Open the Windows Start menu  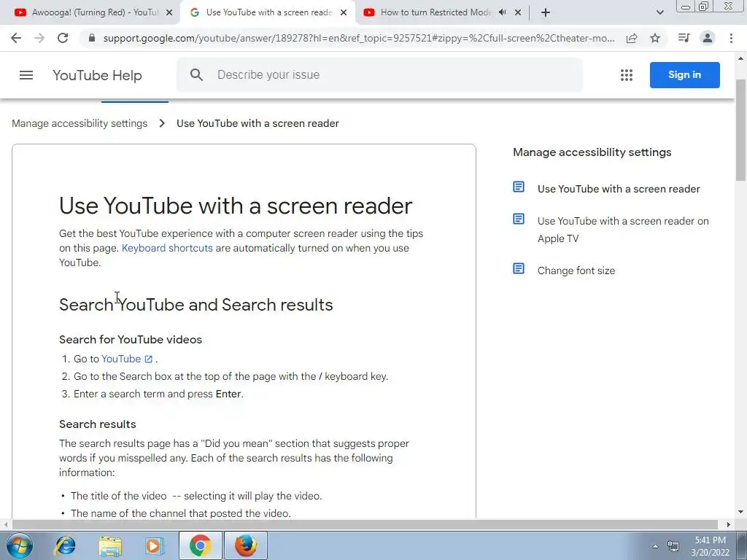(x=19, y=545)
